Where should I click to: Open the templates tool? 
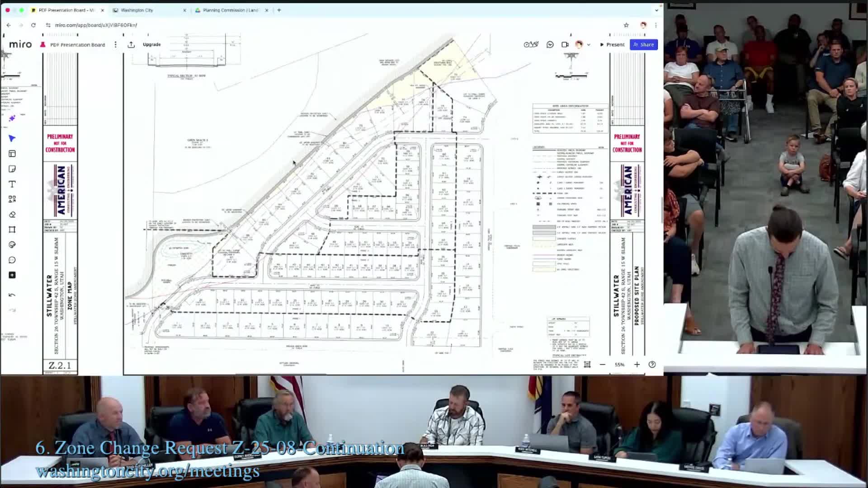click(12, 154)
